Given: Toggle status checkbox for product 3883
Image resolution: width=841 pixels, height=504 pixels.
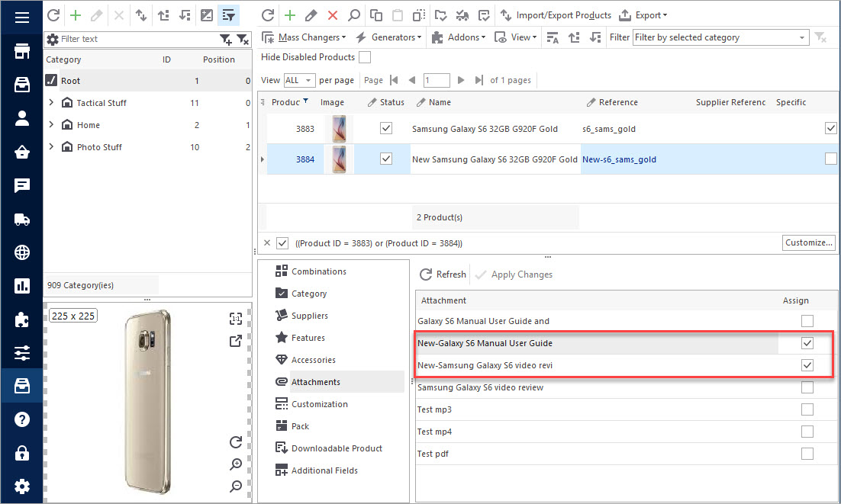Looking at the screenshot, I should (386, 128).
